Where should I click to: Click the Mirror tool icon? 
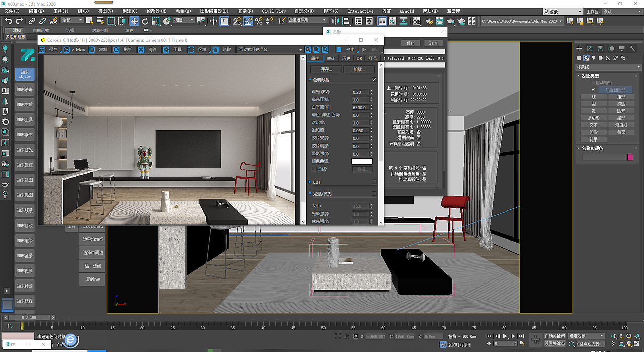tap(334, 21)
